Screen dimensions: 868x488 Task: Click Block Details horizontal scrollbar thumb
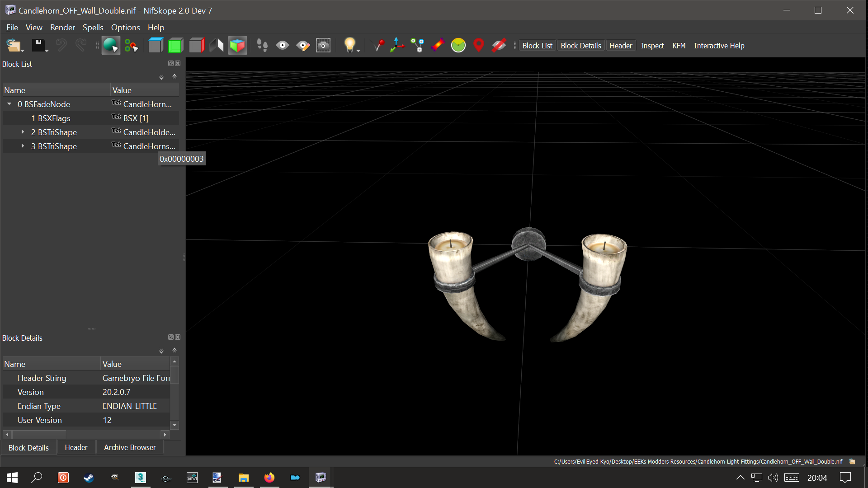pos(39,435)
